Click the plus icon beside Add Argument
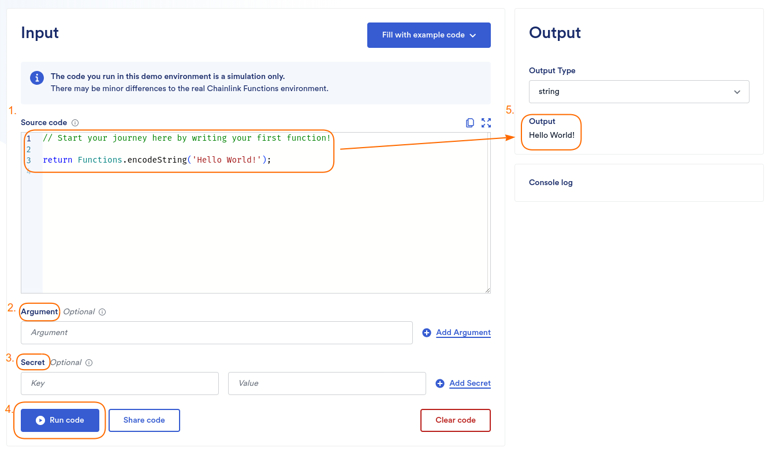Image resolution: width=768 pixels, height=455 pixels. 427,333
